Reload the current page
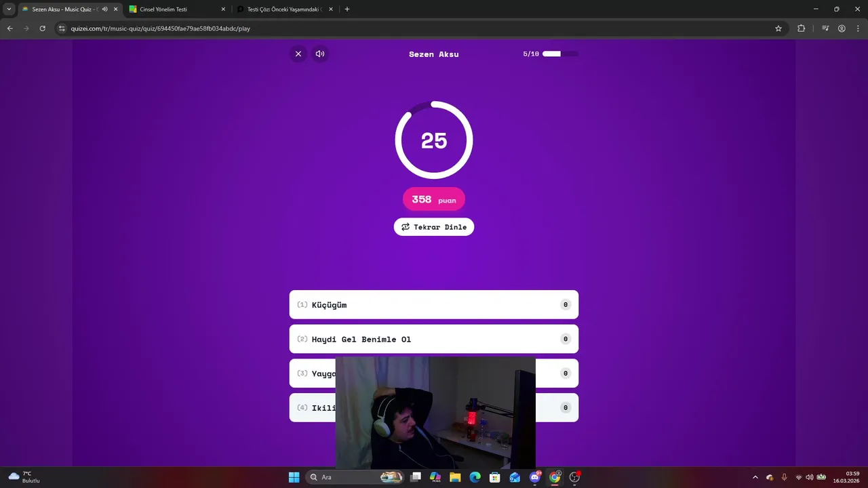 click(42, 28)
